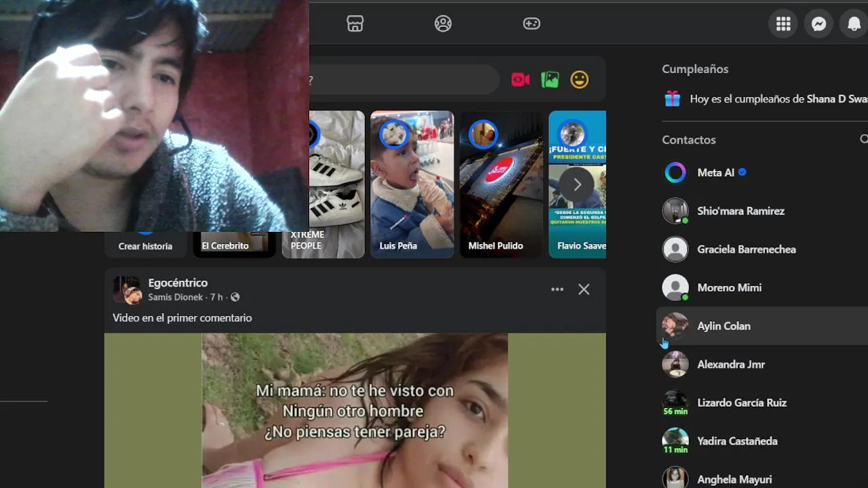Click the name Lizardo García Ruiz

click(x=742, y=403)
